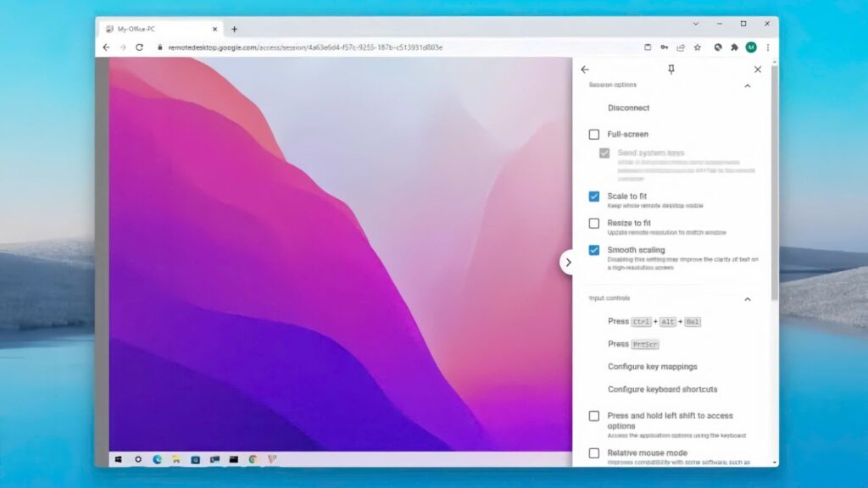Click Chrome's back navigation arrow

[x=106, y=47]
